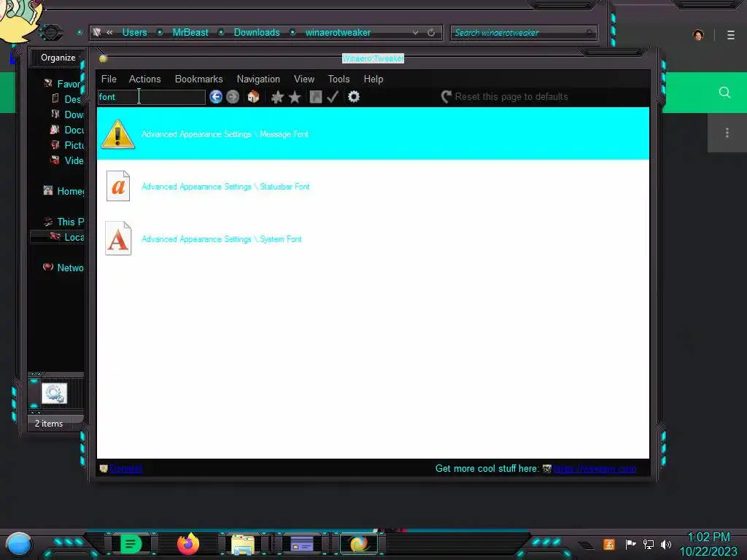Select the System Font search result
Image resolution: width=747 pixels, height=560 pixels.
(373, 238)
